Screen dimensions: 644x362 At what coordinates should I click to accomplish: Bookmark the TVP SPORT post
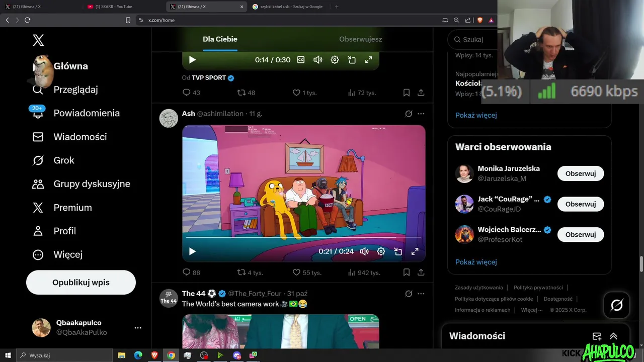406,93
